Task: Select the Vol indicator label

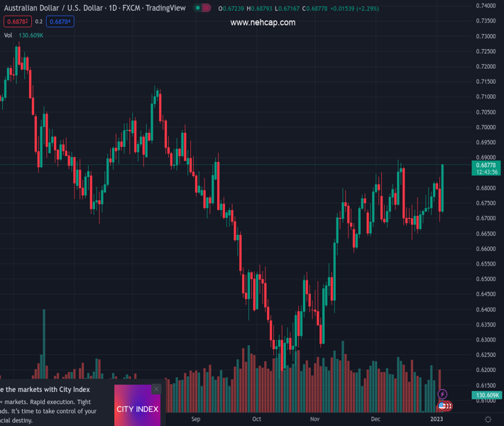Action: [9, 35]
